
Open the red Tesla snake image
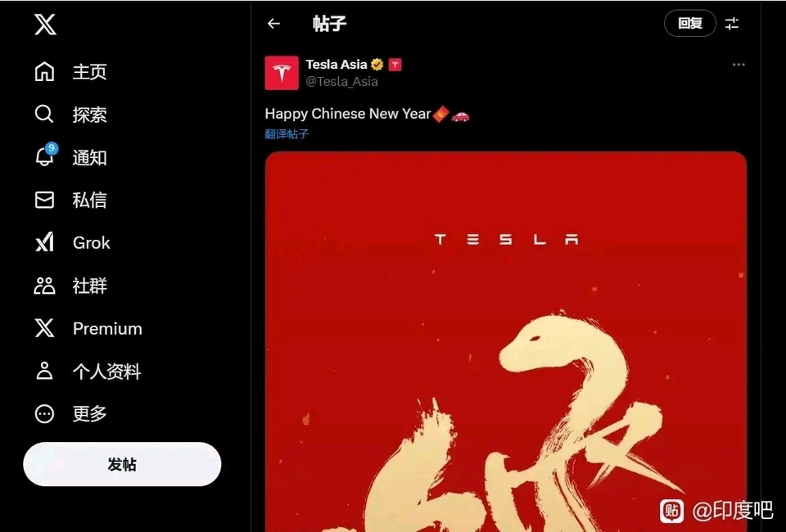505,341
